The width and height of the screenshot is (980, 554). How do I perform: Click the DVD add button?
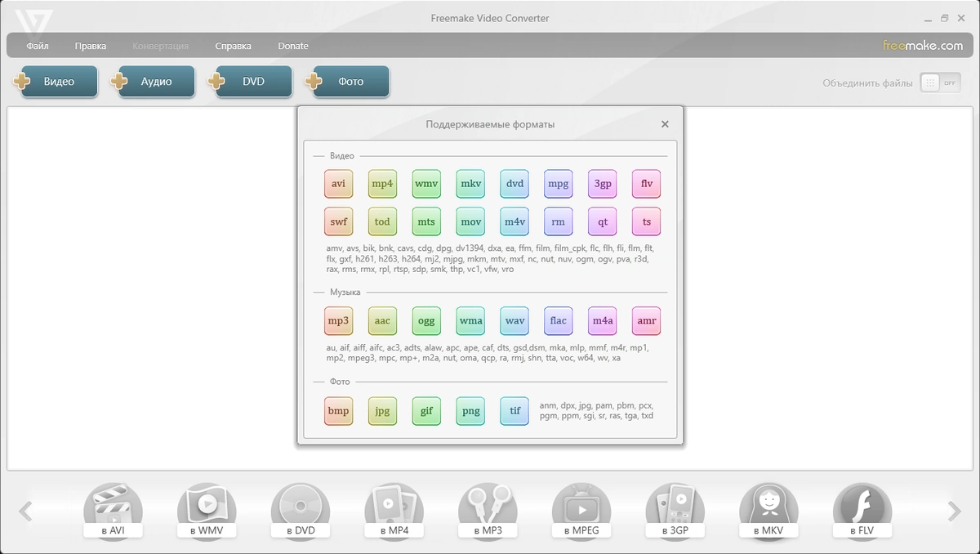coord(250,82)
